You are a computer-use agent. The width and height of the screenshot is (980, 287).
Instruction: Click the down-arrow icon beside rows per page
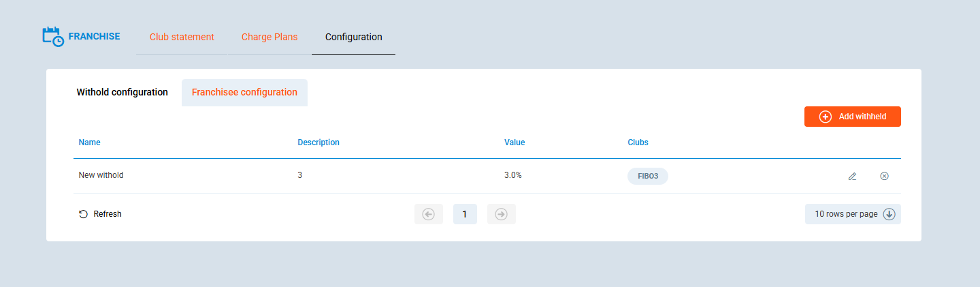pyautogui.click(x=889, y=214)
